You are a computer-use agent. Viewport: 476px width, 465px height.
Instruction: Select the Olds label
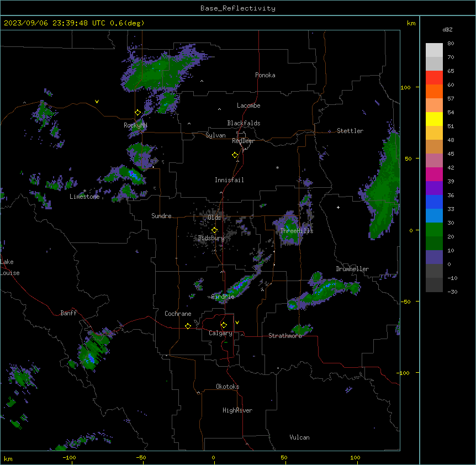pos(214,218)
